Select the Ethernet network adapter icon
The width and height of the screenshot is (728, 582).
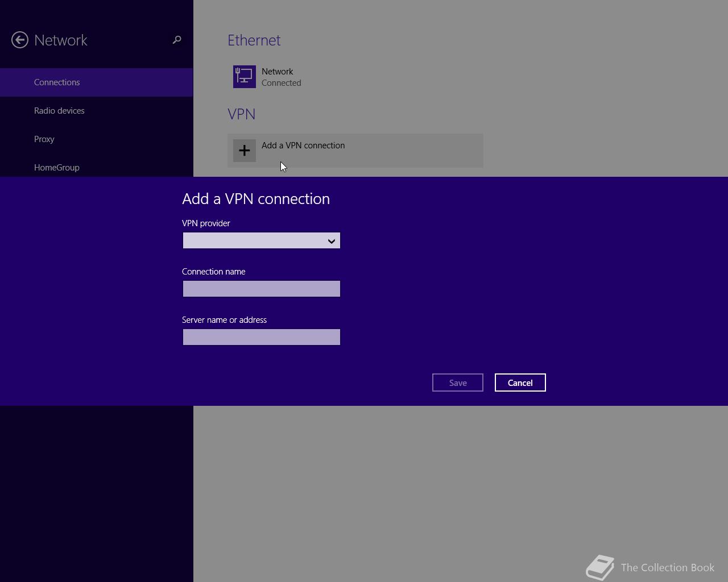[245, 77]
